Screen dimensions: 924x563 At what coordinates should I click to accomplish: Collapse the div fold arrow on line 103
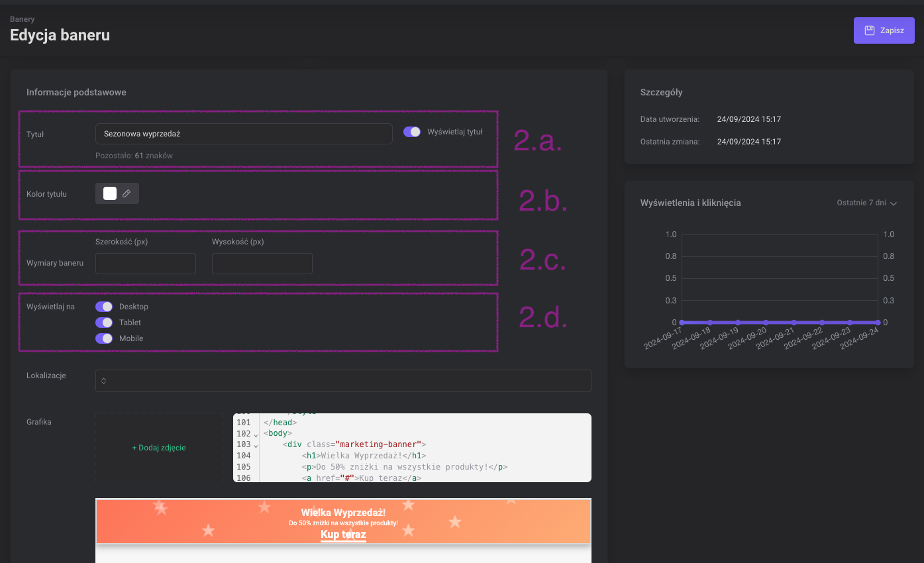point(256,445)
